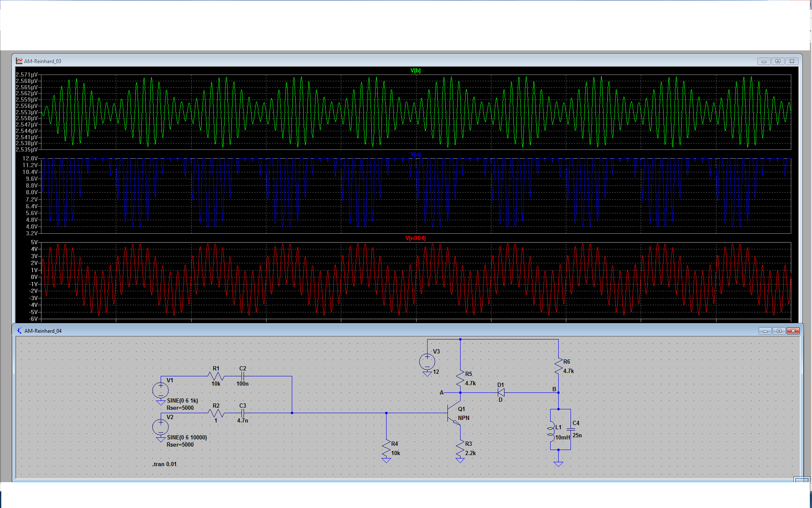Select NPN transistor Q1 symbol

pyautogui.click(x=454, y=413)
